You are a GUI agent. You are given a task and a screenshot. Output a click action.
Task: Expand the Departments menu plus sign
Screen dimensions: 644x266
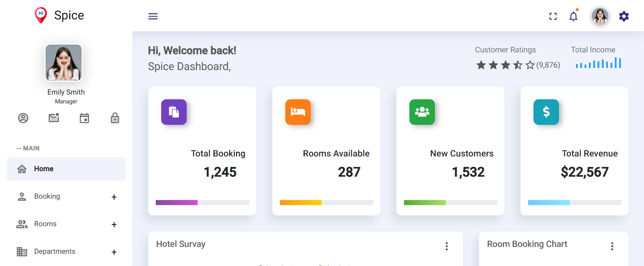[114, 252]
